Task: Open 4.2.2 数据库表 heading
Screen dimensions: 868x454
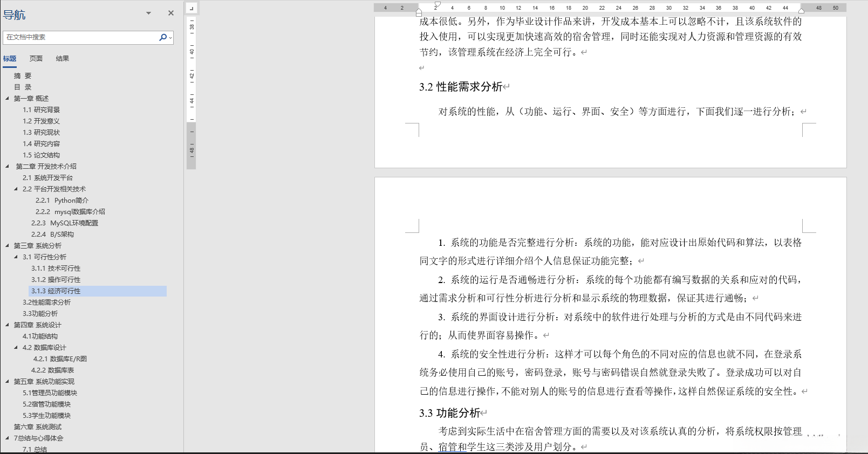Action: 52,370
